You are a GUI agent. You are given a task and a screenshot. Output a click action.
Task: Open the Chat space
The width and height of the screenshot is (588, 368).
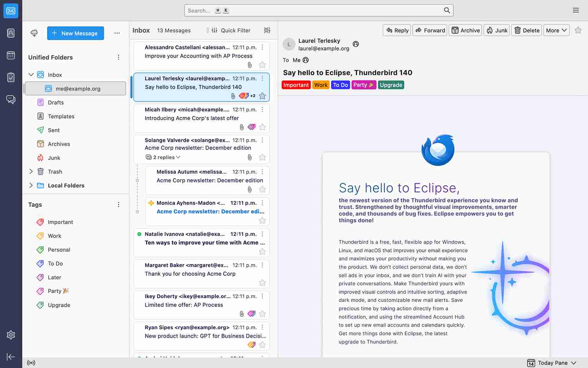point(11,100)
